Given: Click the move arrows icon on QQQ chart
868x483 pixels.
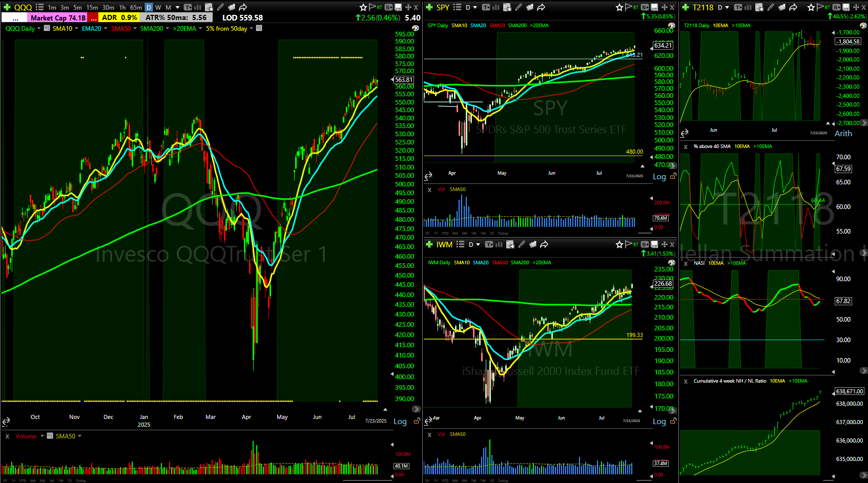Looking at the screenshot, I should tap(408, 7).
